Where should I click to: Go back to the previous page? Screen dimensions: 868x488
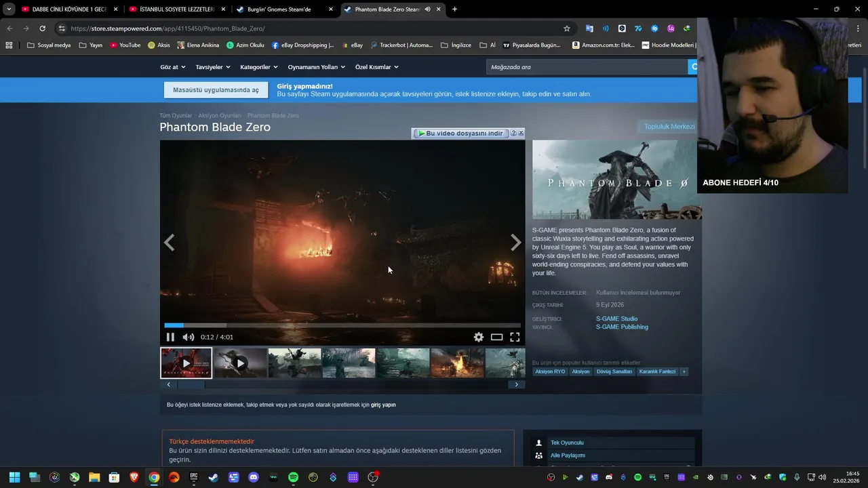pyautogui.click(x=9, y=28)
